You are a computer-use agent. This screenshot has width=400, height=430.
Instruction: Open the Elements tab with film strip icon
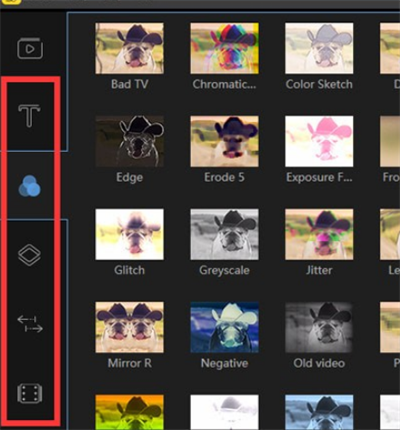point(30,393)
